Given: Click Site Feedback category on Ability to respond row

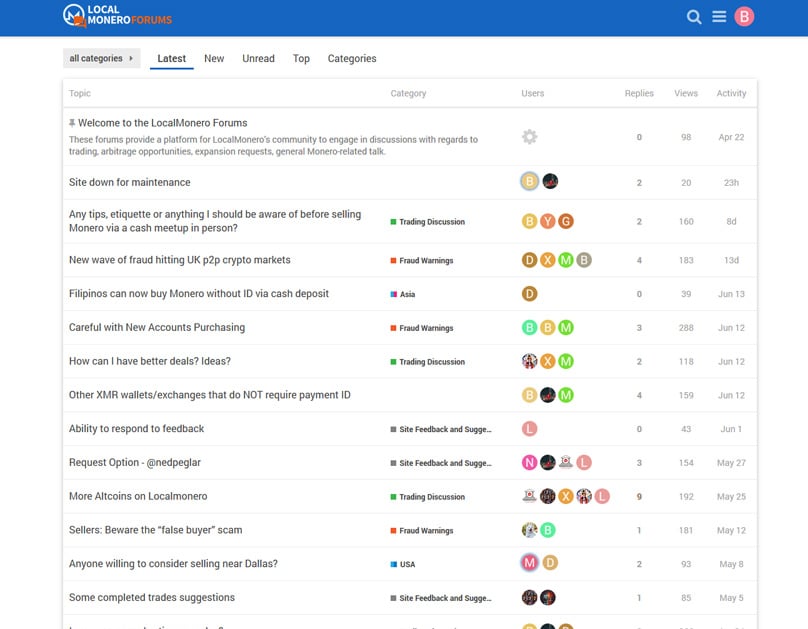Looking at the screenshot, I should [x=441, y=429].
